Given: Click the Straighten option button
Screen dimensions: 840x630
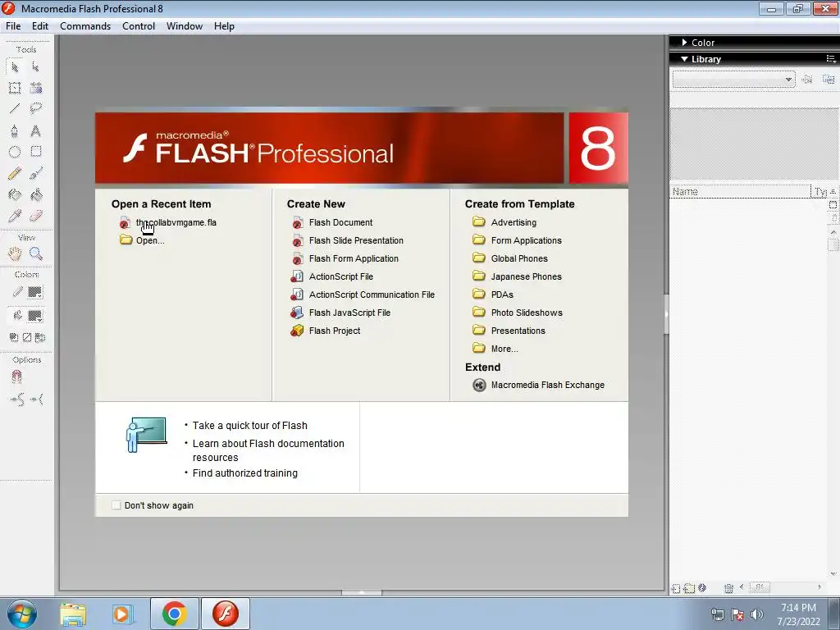Looking at the screenshot, I should coord(37,399).
